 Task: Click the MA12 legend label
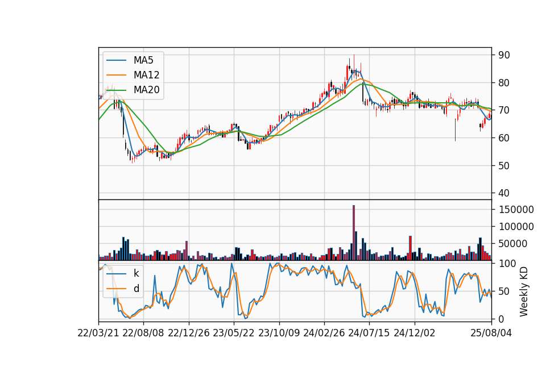[x=147, y=75]
